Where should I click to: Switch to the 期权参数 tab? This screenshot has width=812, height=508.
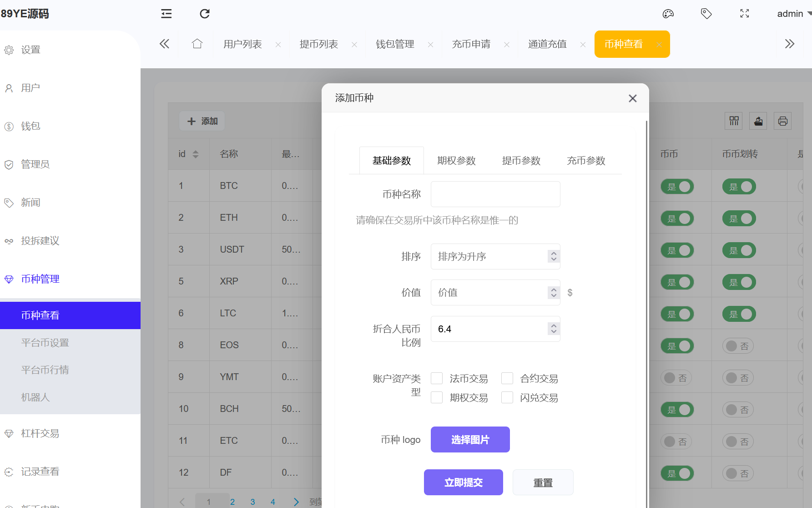click(456, 161)
